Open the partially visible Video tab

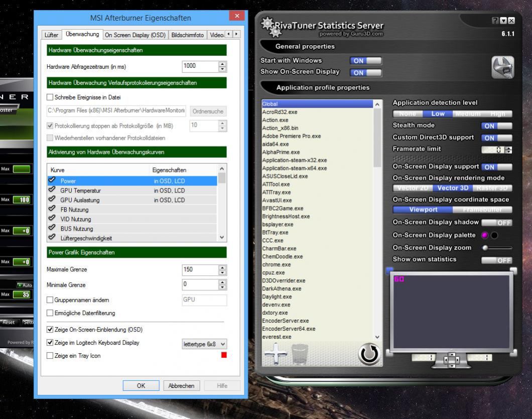click(x=216, y=35)
